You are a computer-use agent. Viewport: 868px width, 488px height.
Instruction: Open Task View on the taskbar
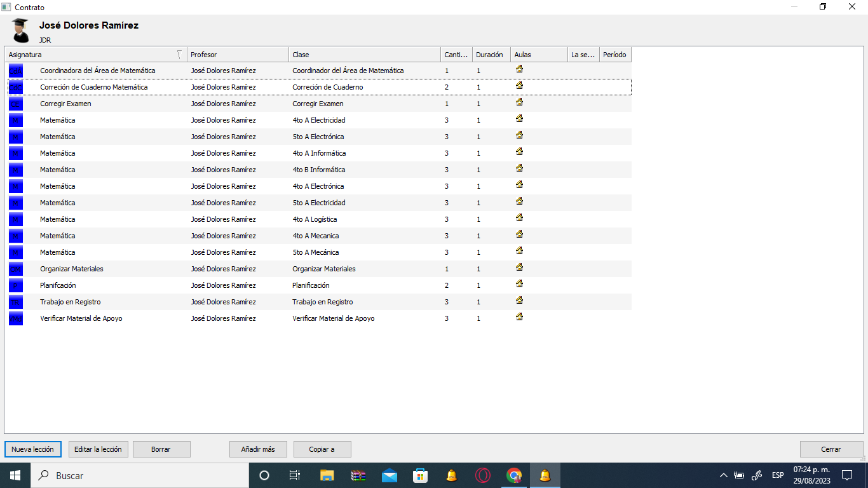coord(295,475)
